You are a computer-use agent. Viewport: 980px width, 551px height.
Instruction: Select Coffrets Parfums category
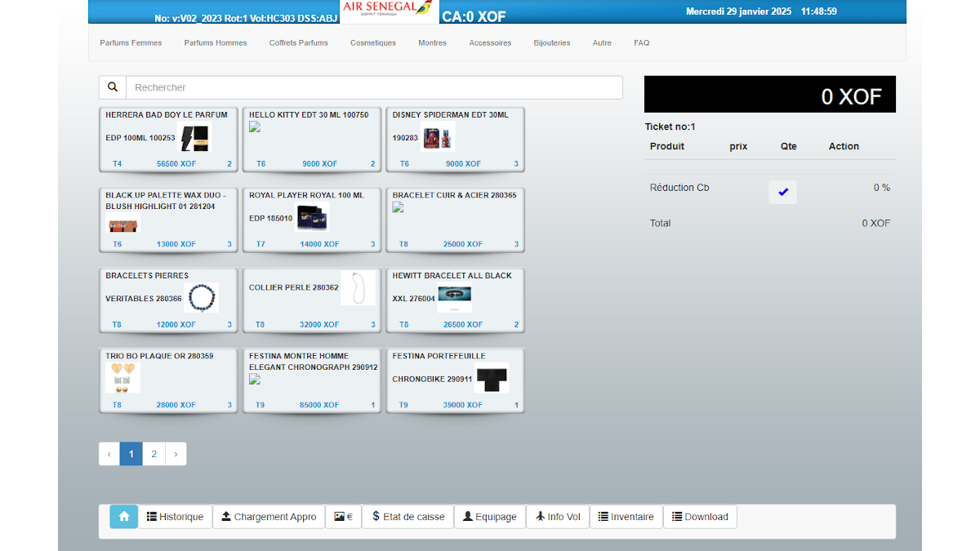click(x=299, y=42)
